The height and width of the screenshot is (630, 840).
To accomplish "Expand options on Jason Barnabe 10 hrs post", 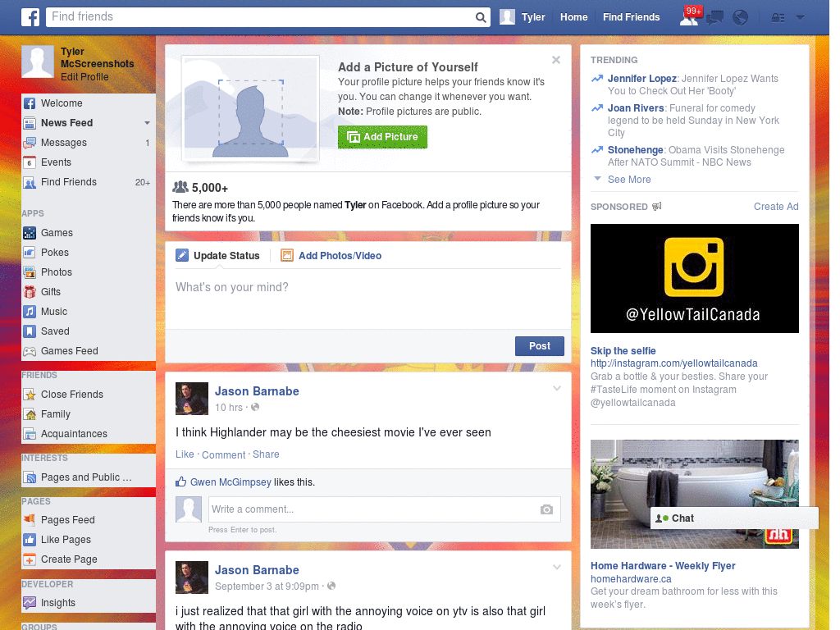I will point(557,388).
